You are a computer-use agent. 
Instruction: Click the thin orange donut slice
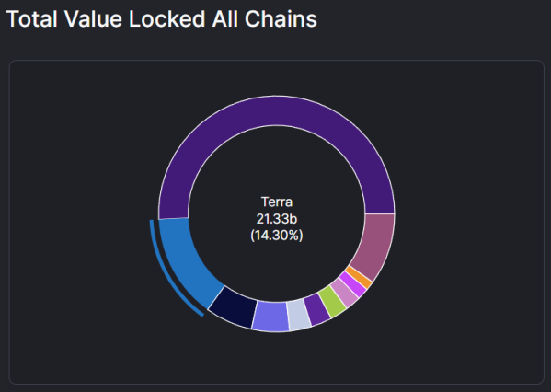(x=359, y=277)
